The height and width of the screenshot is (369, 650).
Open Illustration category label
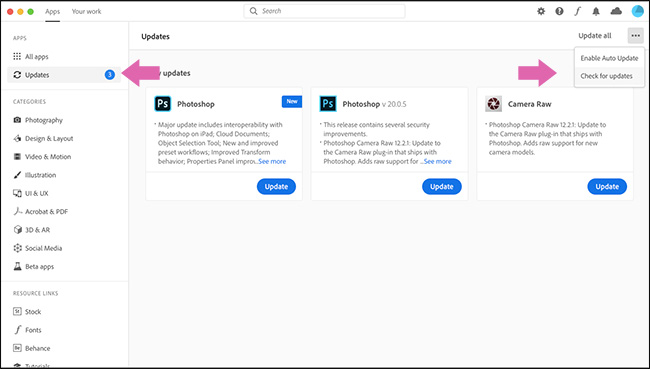pos(40,175)
